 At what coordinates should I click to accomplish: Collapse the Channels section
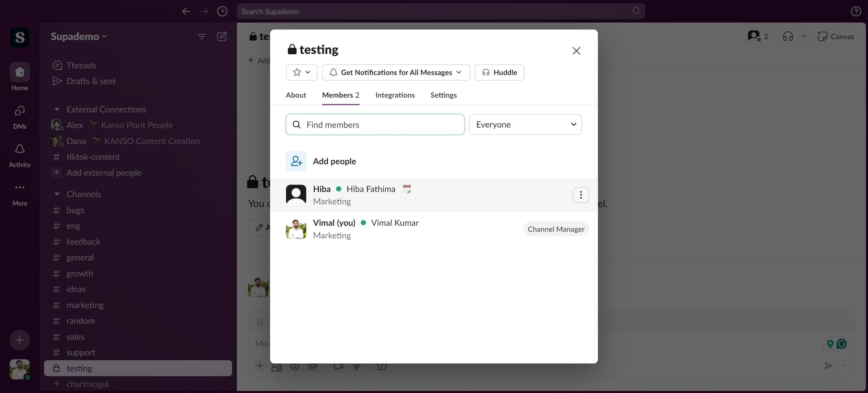57,194
